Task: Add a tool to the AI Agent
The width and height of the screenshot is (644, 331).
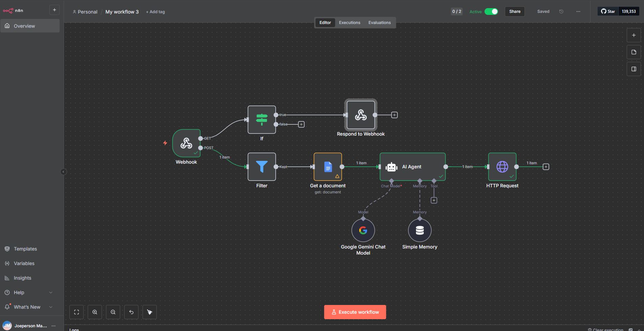Action: pos(434,200)
